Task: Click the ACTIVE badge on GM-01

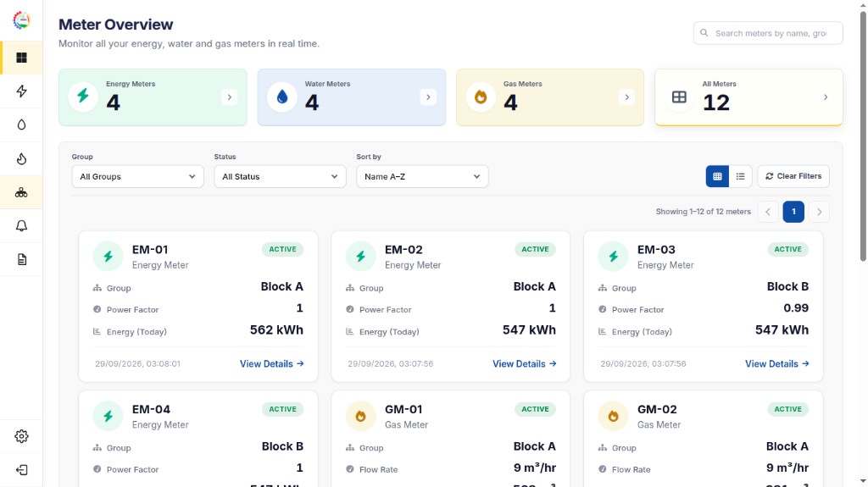Action: pyautogui.click(x=536, y=409)
